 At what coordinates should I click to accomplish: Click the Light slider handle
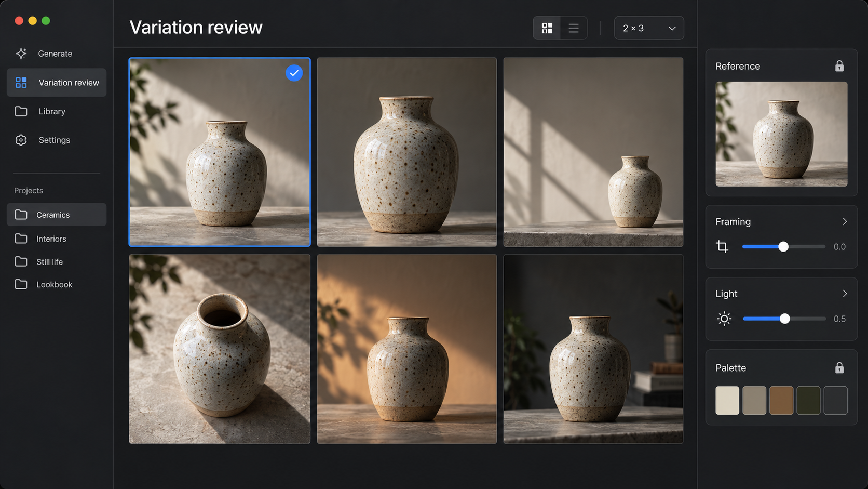tap(785, 319)
